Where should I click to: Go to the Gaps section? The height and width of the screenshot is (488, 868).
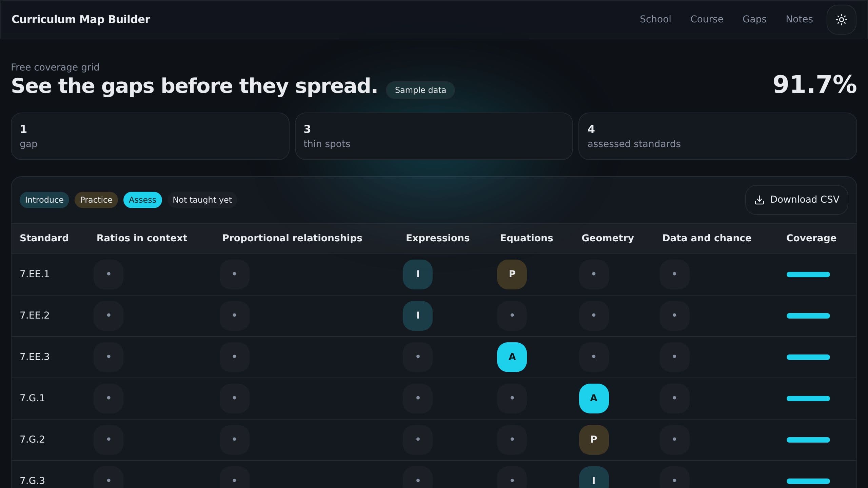point(754,19)
